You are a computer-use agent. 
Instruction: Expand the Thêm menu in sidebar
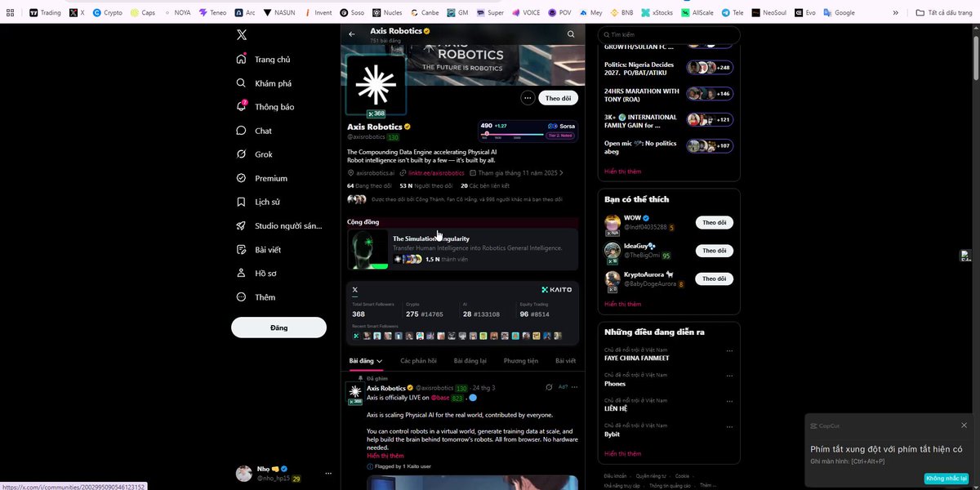click(256, 297)
